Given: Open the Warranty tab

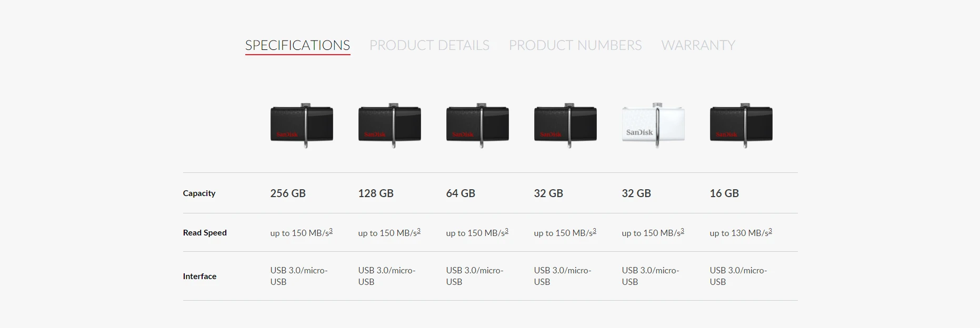Looking at the screenshot, I should click(x=698, y=45).
